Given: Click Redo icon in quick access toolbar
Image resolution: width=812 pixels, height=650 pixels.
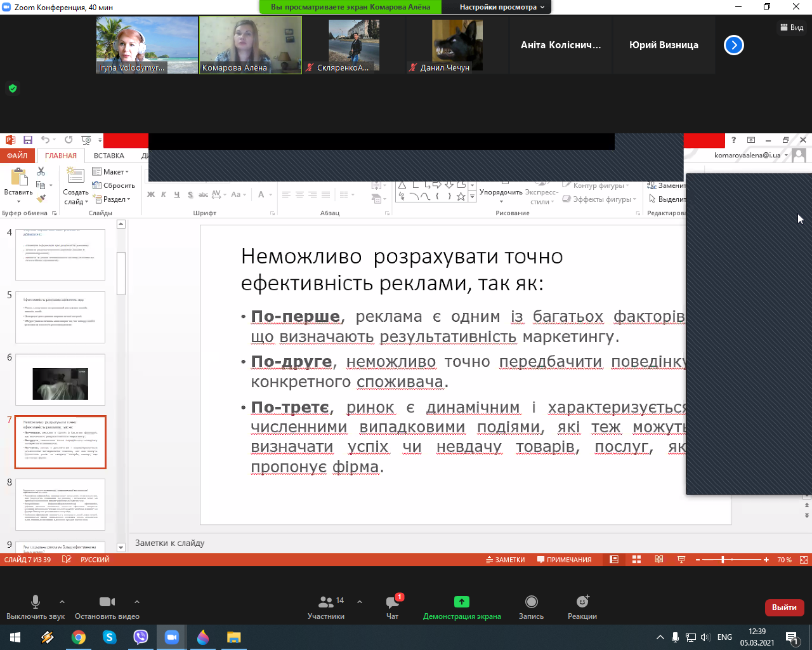Looking at the screenshot, I should point(69,140).
